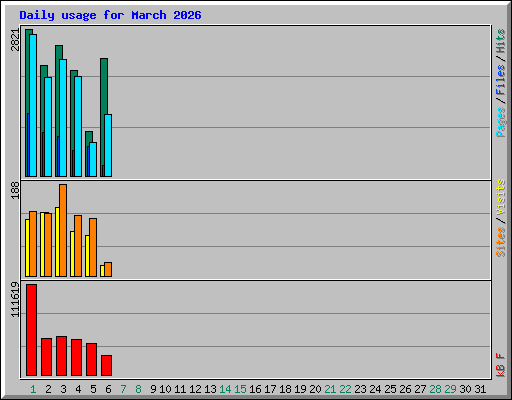Click the red KB bar for day 2
This screenshot has height=400, width=512.
point(47,357)
